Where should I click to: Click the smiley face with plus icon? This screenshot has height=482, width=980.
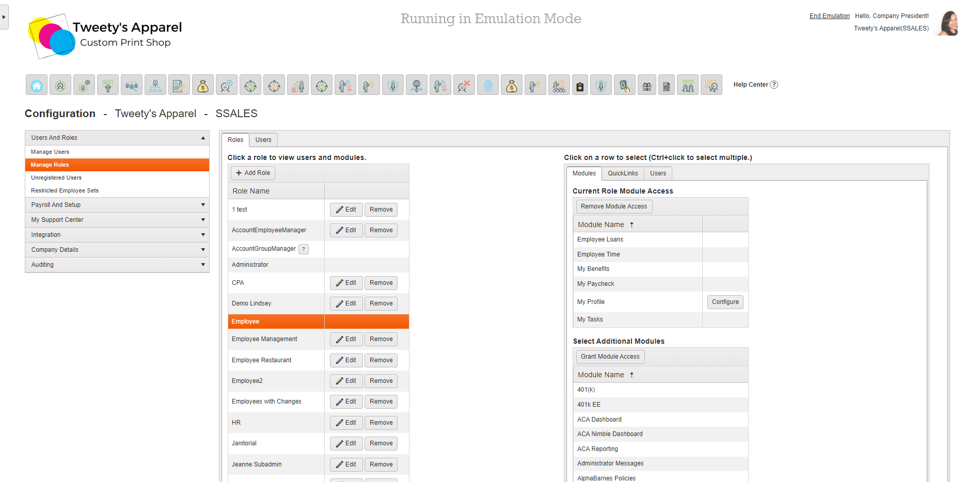[x=227, y=85]
